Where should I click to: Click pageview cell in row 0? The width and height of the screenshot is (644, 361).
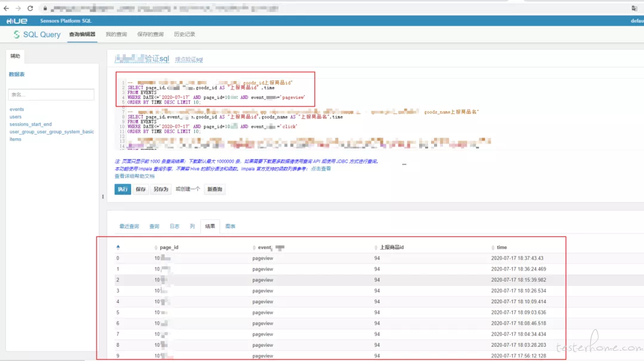pyautogui.click(x=263, y=259)
